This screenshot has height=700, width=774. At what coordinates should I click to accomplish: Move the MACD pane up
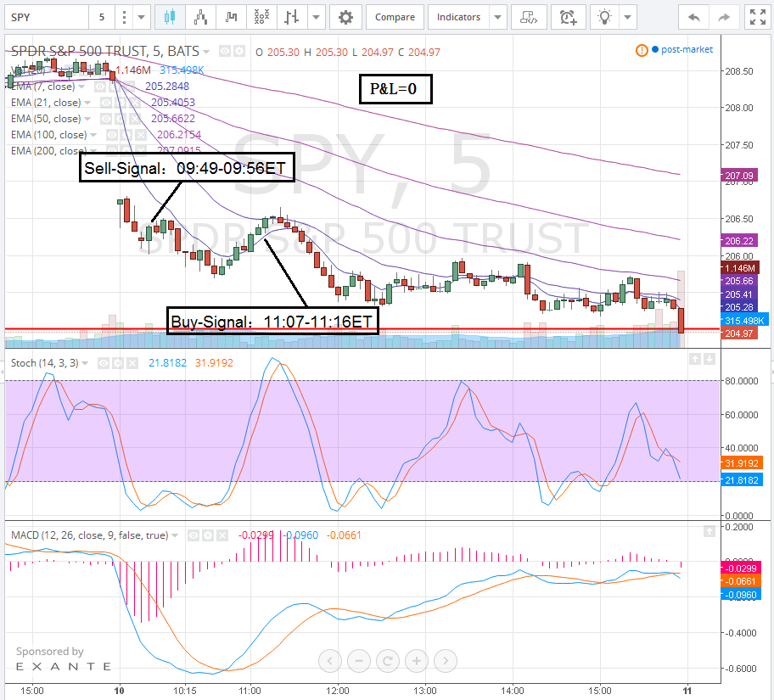tap(709, 531)
